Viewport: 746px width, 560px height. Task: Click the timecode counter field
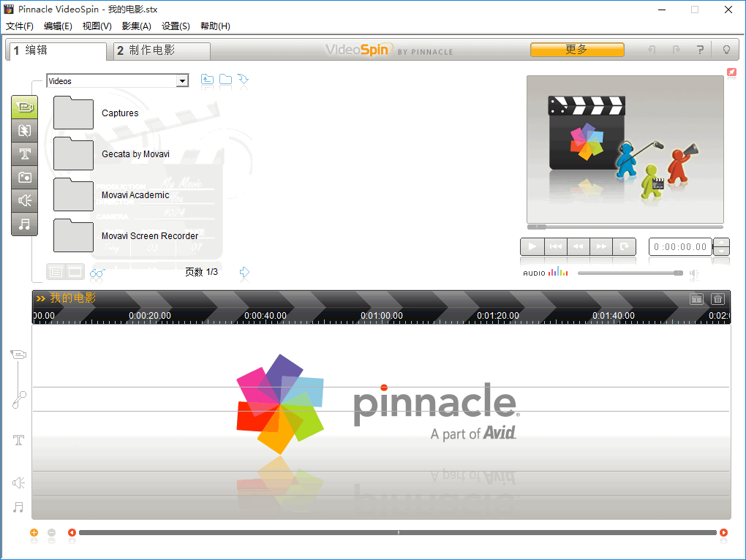point(680,246)
